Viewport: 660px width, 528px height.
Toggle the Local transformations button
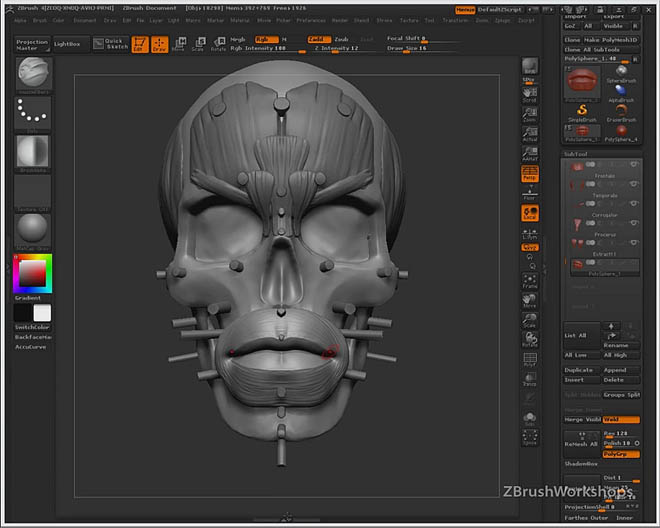click(x=530, y=213)
